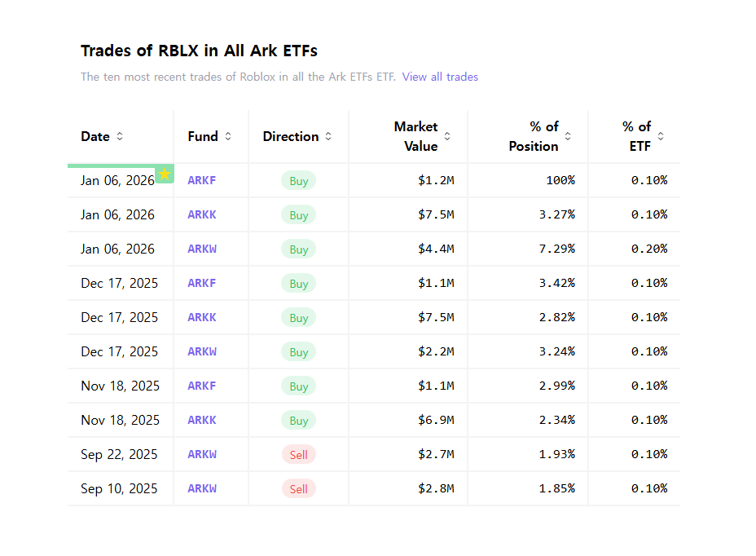Sort by Direction column arrows

(x=328, y=136)
